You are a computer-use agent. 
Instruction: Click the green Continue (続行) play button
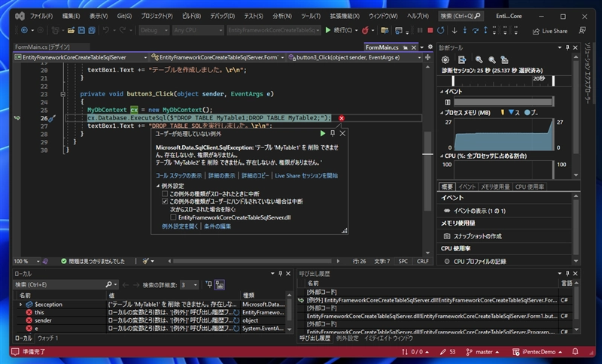328,30
